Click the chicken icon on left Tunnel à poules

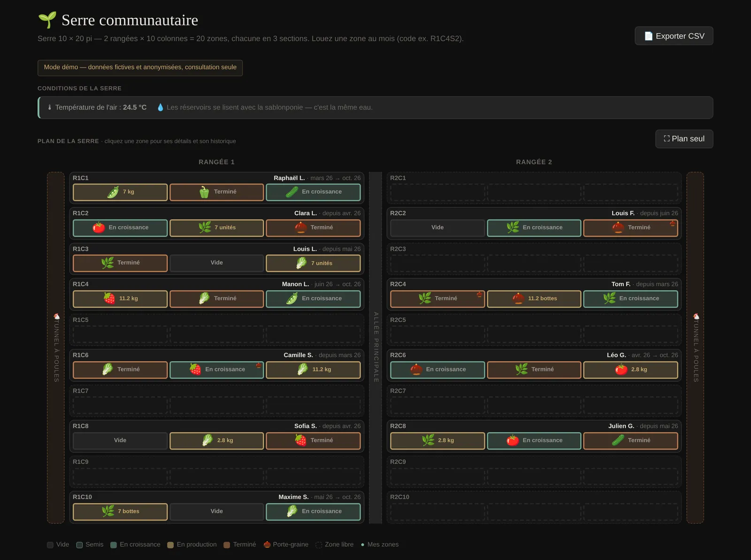pyautogui.click(x=56, y=317)
